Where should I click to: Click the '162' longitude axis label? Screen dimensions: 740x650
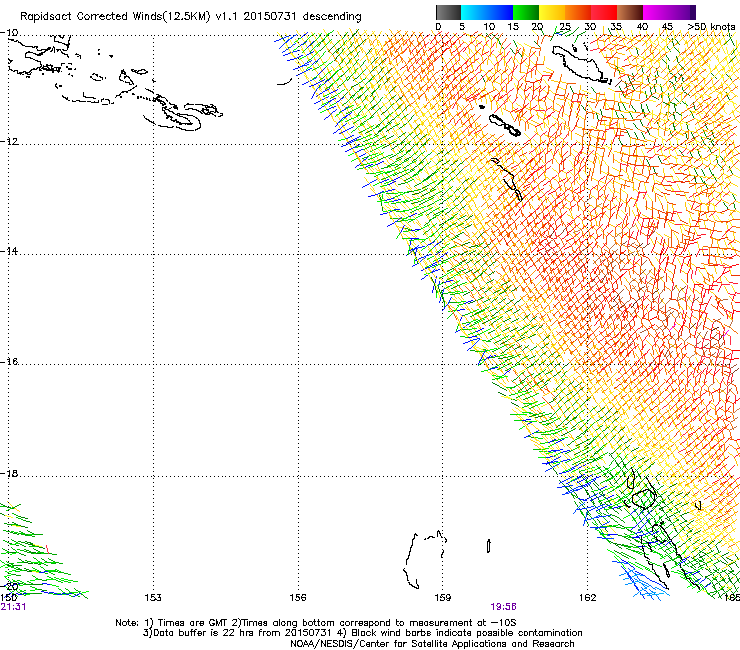click(588, 598)
